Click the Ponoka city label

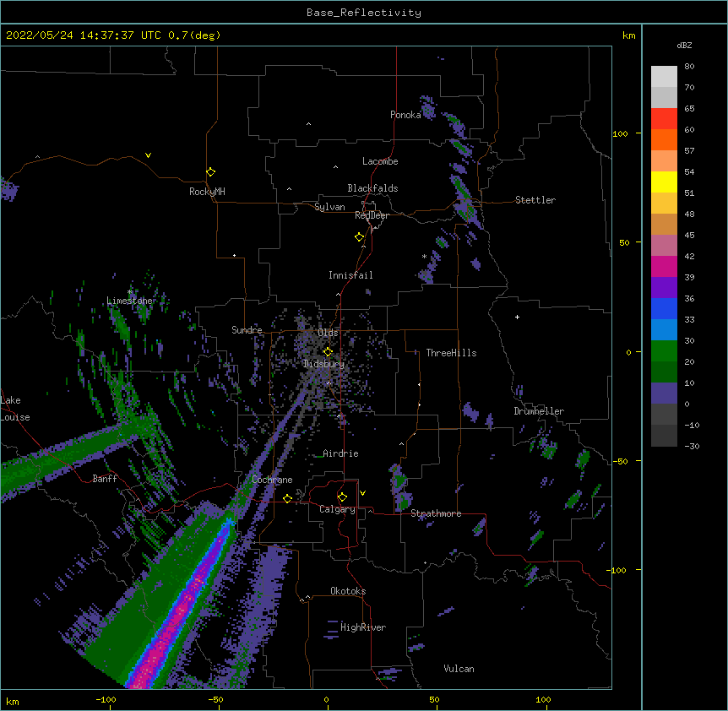pos(405,115)
